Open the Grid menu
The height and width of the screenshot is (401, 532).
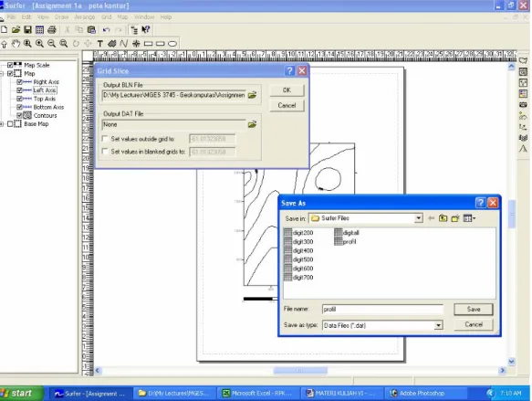tap(106, 17)
